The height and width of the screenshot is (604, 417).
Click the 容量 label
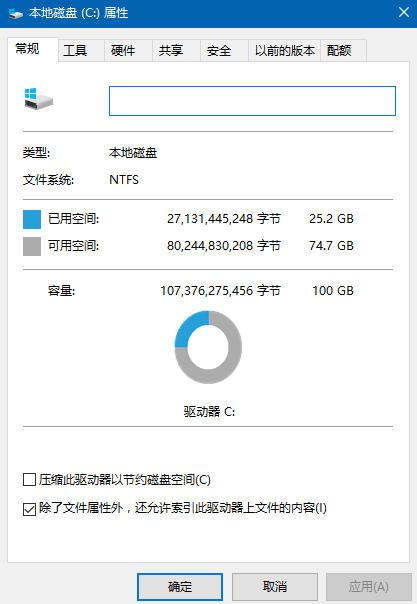tap(62, 290)
